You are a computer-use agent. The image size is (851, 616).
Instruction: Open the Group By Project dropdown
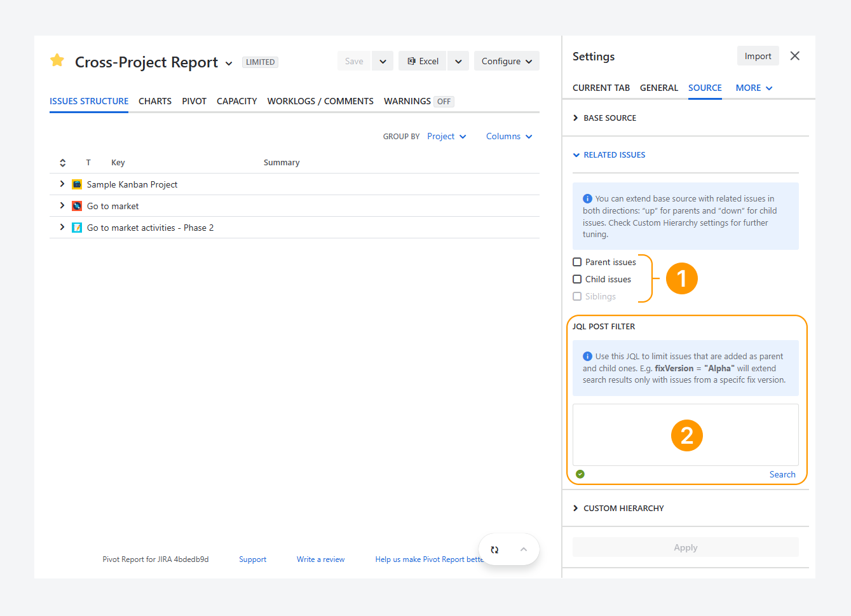[447, 137]
